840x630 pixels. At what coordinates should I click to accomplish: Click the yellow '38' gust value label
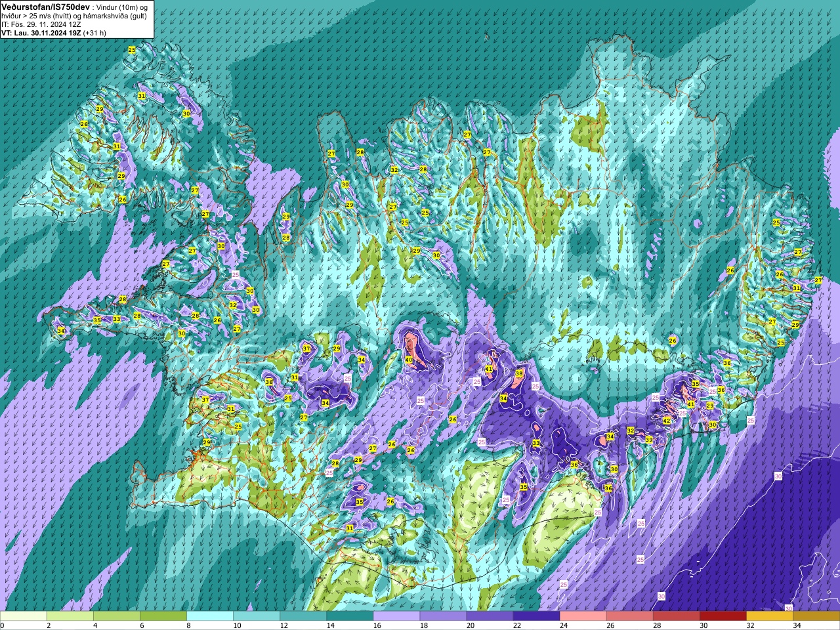tap(519, 373)
